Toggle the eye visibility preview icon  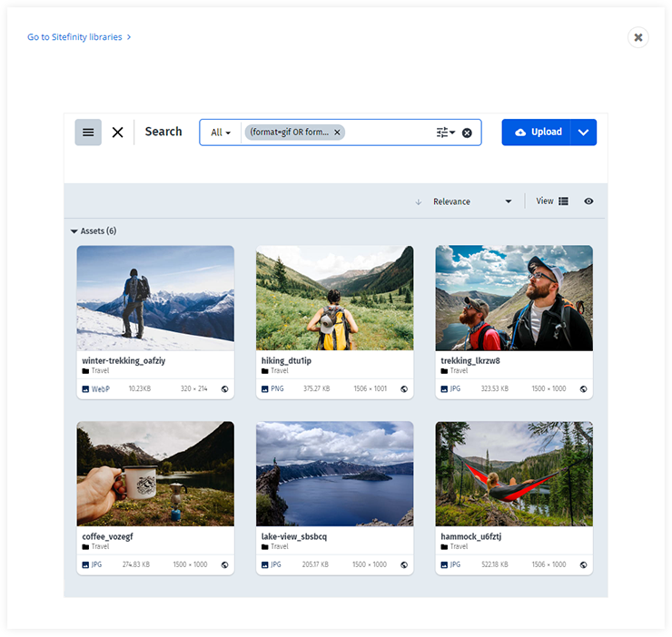[588, 201]
